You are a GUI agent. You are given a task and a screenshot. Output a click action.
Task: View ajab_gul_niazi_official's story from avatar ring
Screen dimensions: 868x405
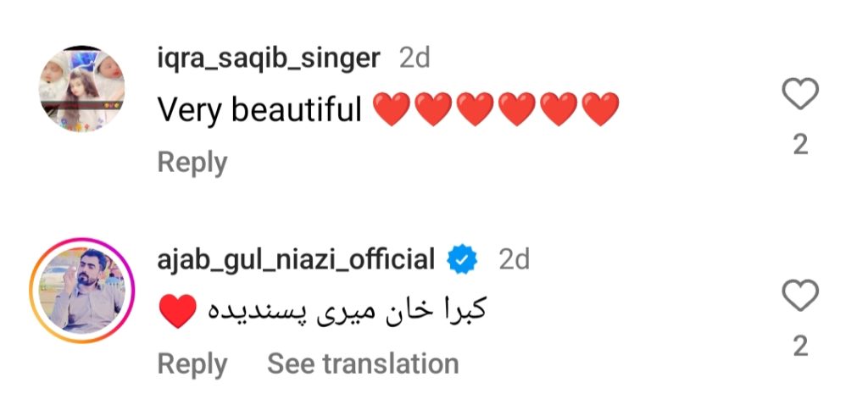point(83,290)
